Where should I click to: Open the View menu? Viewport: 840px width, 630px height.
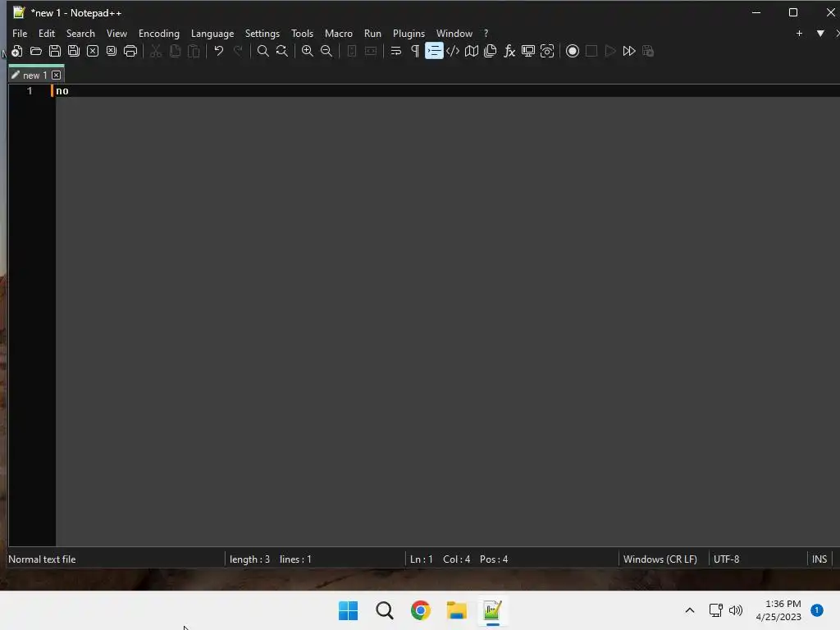pyautogui.click(x=116, y=33)
